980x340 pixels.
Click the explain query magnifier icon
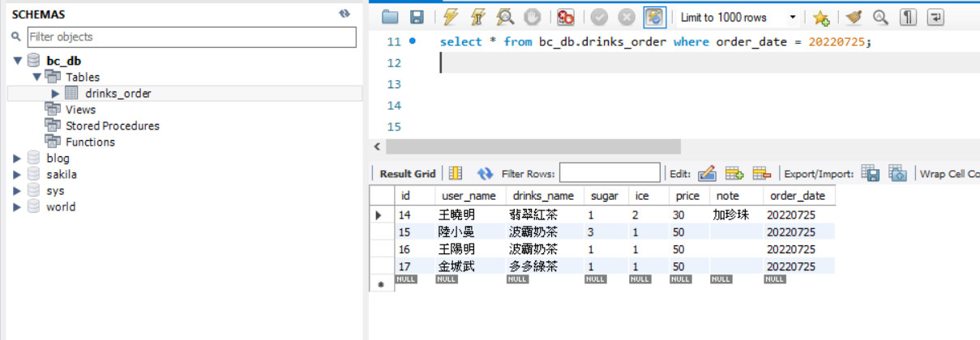coord(505,17)
